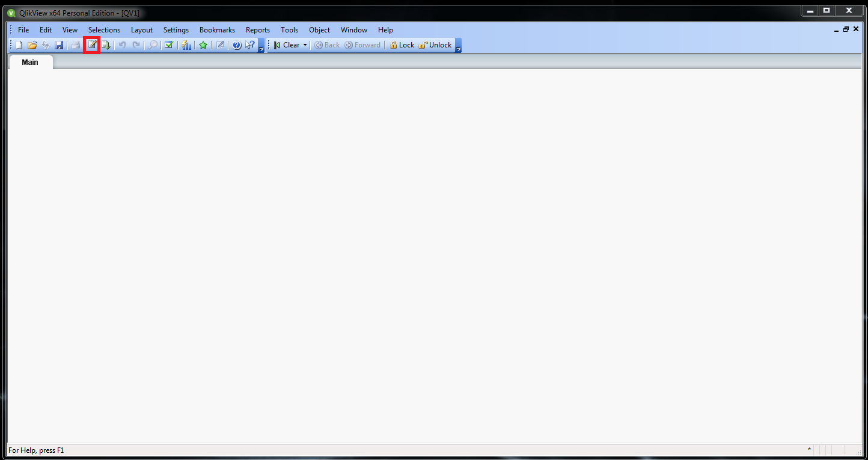
Task: Click the Back navigation button
Action: tap(327, 45)
